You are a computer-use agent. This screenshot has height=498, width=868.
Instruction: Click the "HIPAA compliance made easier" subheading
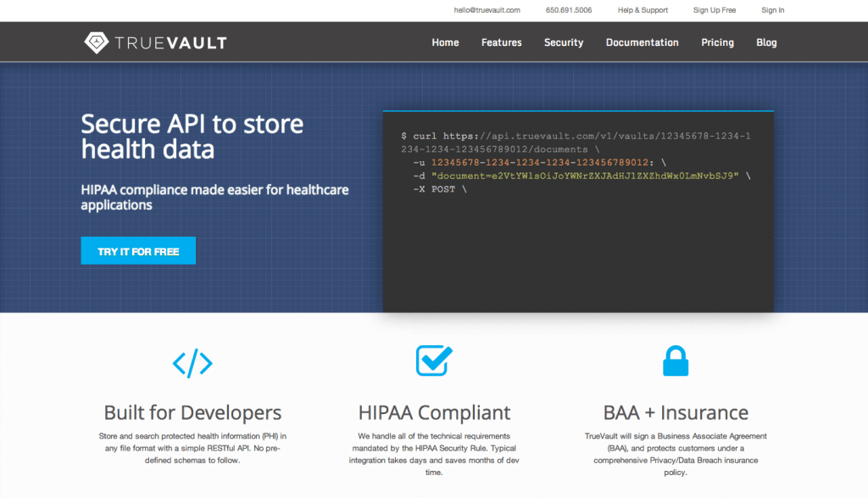pyautogui.click(x=214, y=197)
